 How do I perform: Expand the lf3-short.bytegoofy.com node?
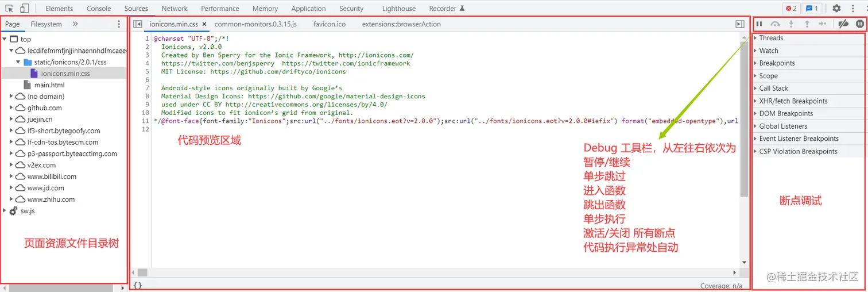pos(11,131)
